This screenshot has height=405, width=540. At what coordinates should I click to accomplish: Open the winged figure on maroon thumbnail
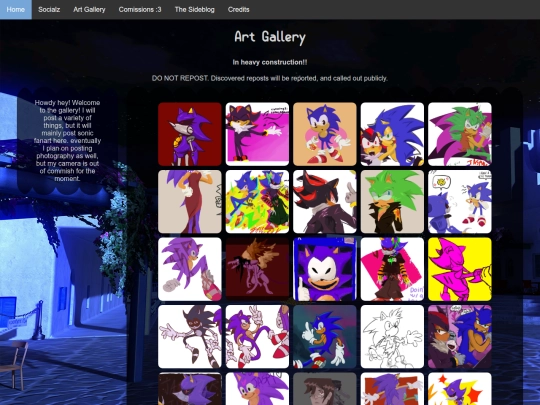[257, 269]
